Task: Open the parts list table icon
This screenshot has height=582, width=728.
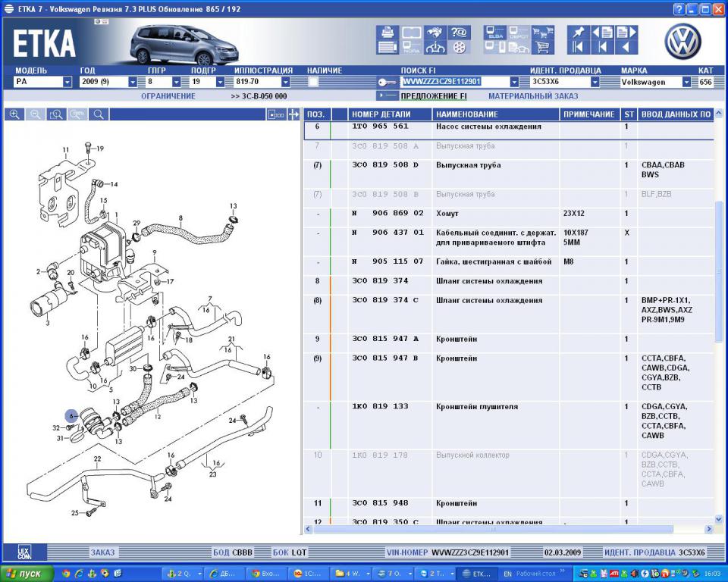Action: pyautogui.click(x=388, y=47)
